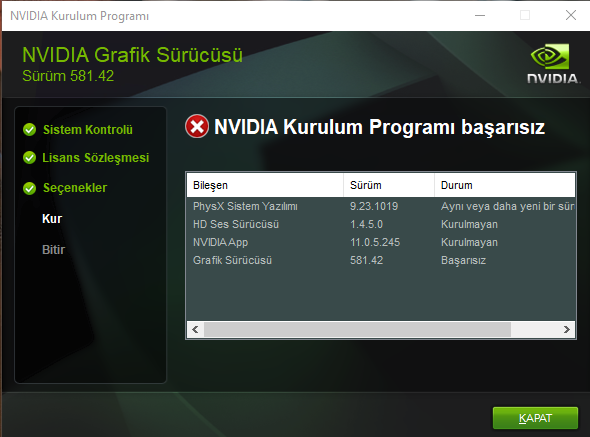Viewport: 590px width, 437px height.
Task: Click the 'Aynı veya daha yeni bir sür' status cell
Action: click(508, 206)
